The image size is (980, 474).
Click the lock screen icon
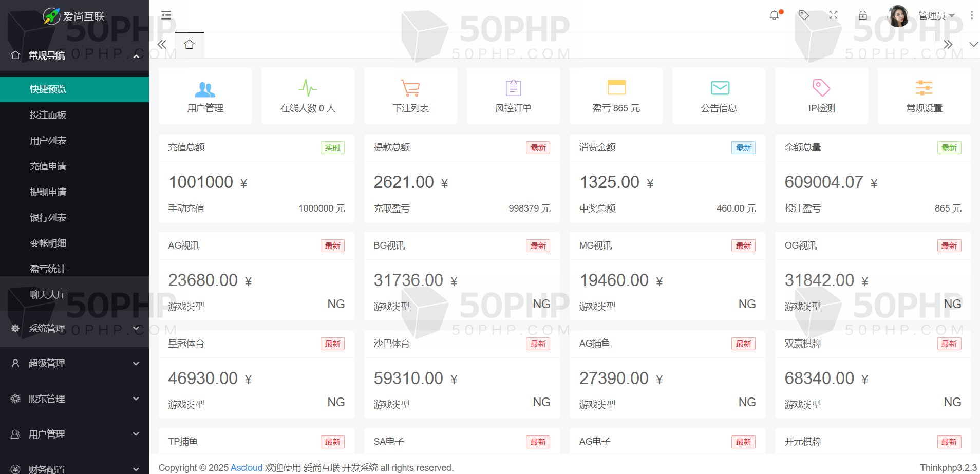click(x=863, y=15)
